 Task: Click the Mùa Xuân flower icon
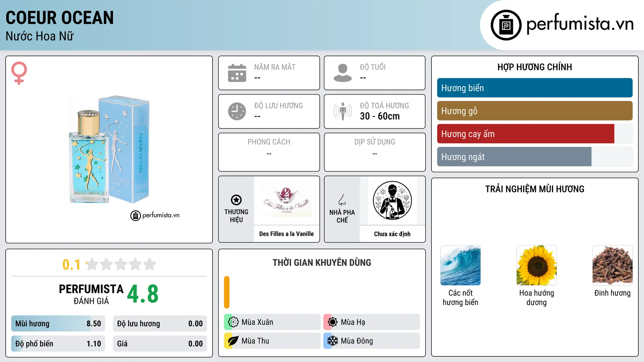click(x=233, y=322)
